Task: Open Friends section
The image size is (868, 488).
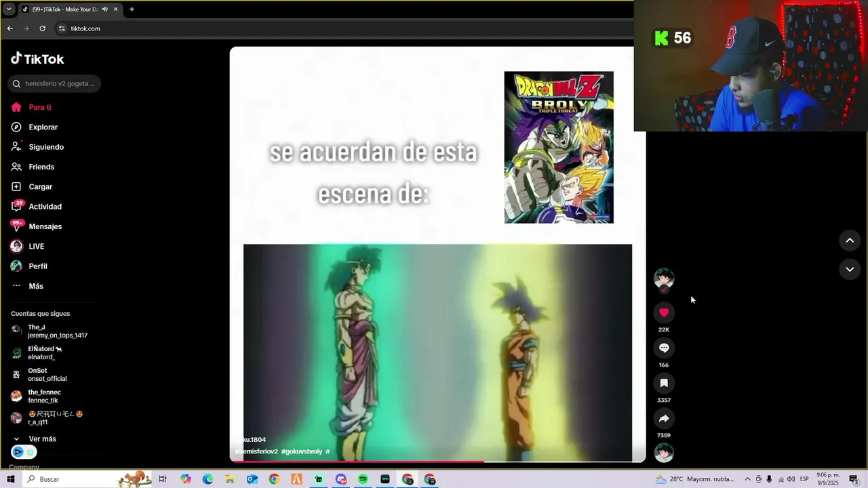Action: pos(33,167)
